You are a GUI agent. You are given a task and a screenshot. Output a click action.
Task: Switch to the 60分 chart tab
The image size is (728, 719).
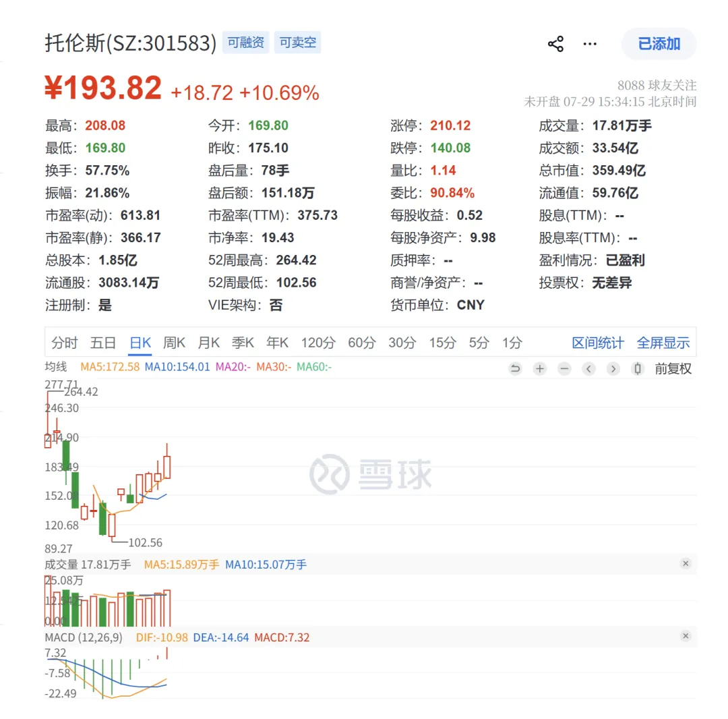pyautogui.click(x=362, y=343)
